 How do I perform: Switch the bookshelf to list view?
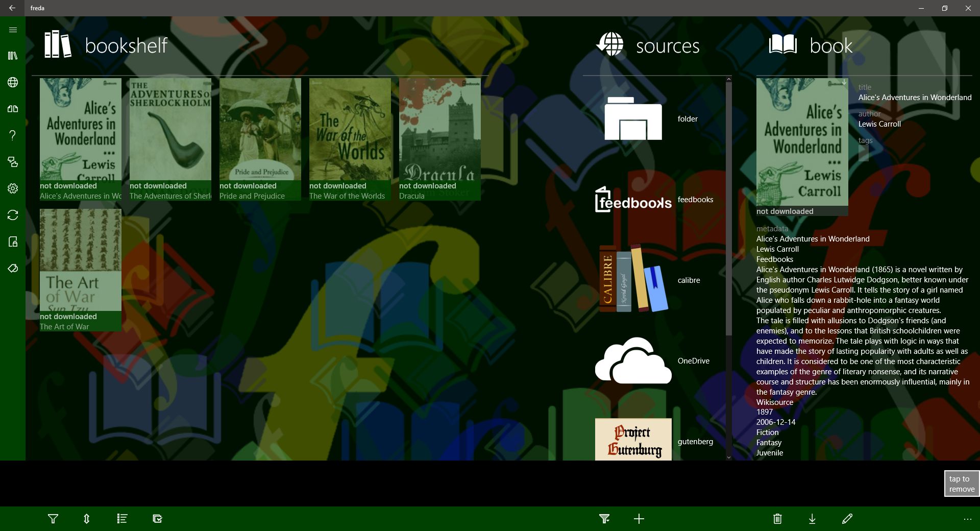click(122, 519)
